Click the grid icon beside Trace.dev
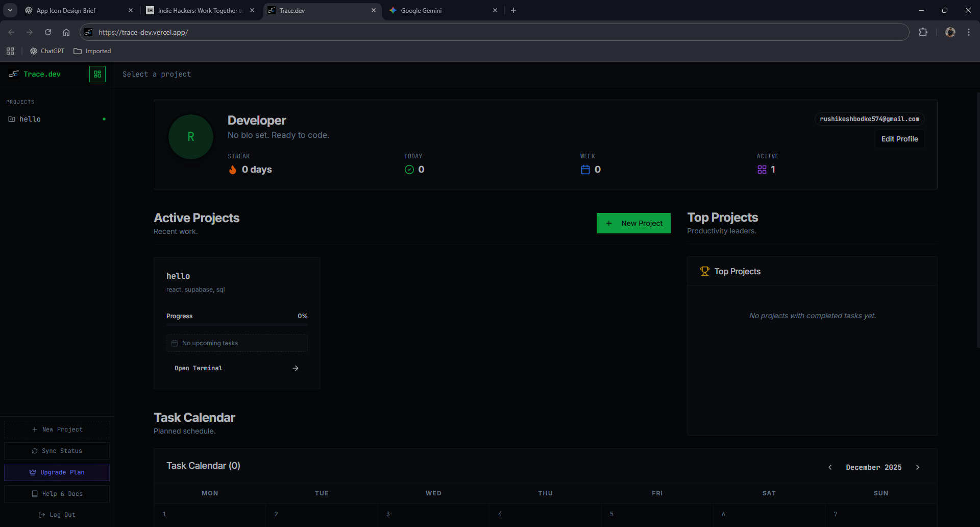This screenshot has width=980, height=527. click(x=97, y=74)
